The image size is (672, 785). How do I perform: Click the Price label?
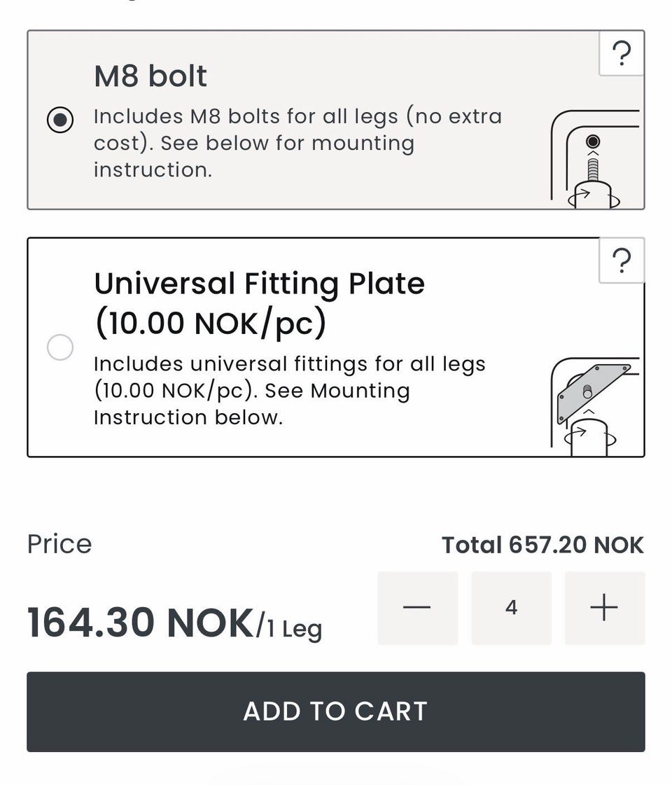pyautogui.click(x=59, y=544)
